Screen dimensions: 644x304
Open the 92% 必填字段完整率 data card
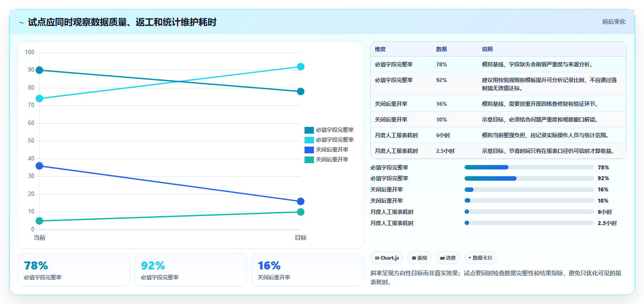click(191, 270)
